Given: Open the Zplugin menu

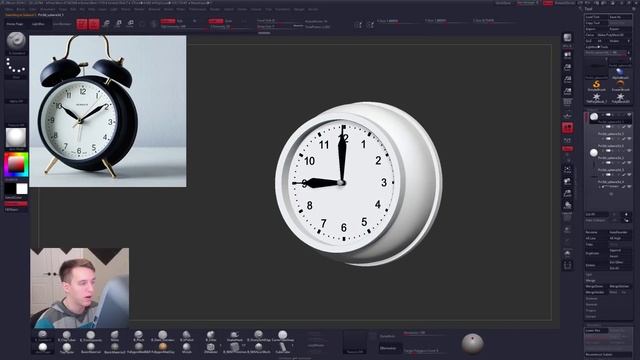Looking at the screenshot, I should (x=299, y=9).
